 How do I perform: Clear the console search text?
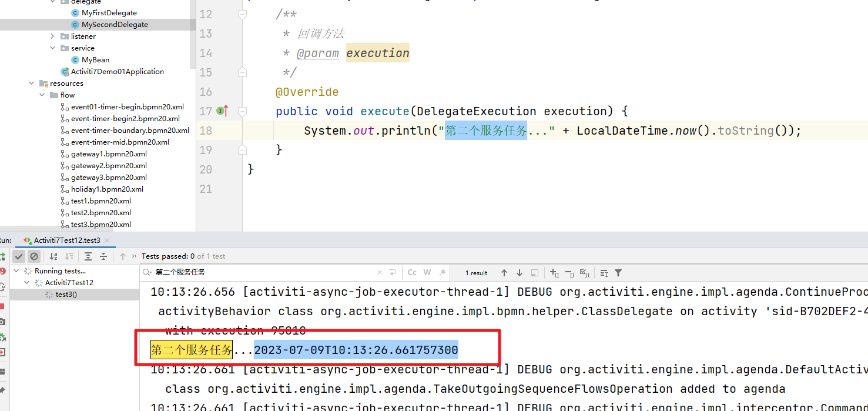380,273
